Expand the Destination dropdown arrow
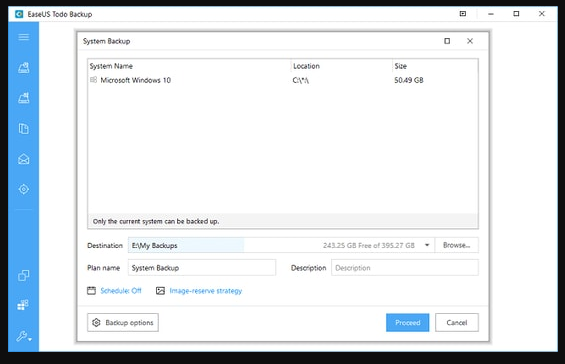565x364 pixels. [427, 245]
